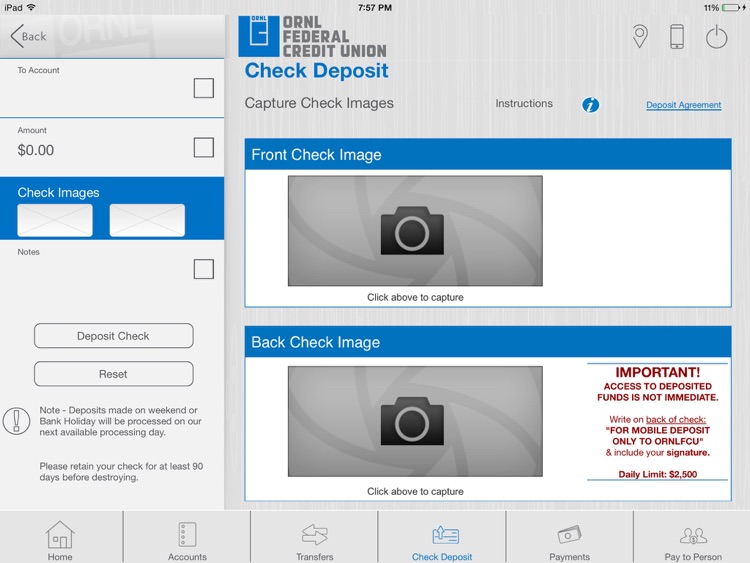Tap the exclamation note icon
Viewport: 750px width, 563px height.
pyautogui.click(x=16, y=421)
